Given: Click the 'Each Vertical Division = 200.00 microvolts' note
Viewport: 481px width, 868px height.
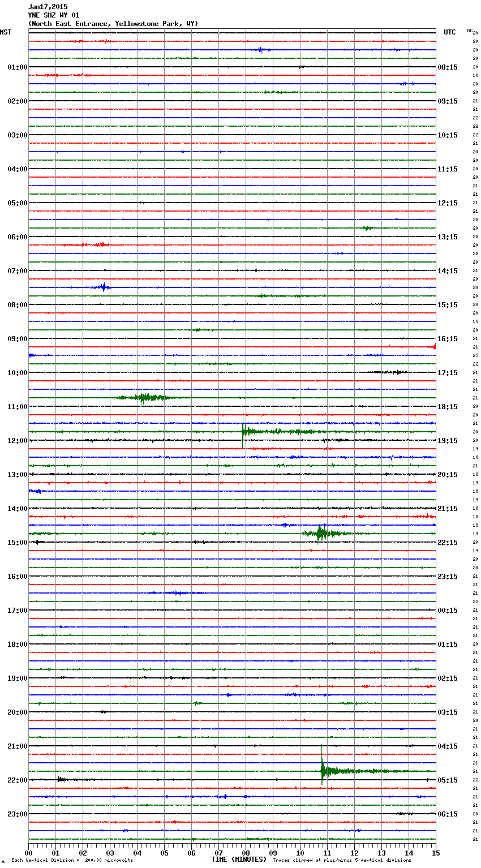Looking at the screenshot, I should 72,861.
